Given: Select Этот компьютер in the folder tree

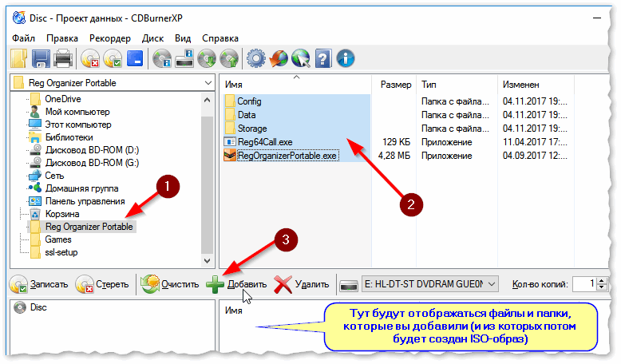Looking at the screenshot, I should 78,125.
